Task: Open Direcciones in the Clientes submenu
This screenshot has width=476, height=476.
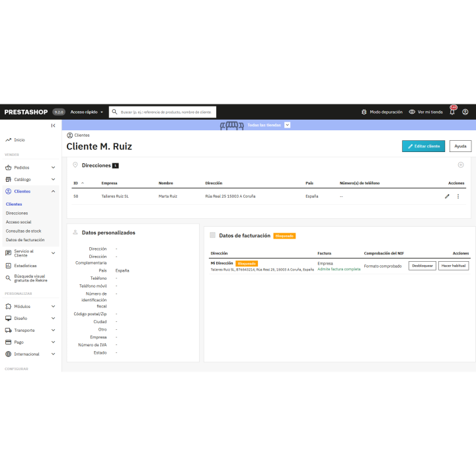Action: [17, 213]
